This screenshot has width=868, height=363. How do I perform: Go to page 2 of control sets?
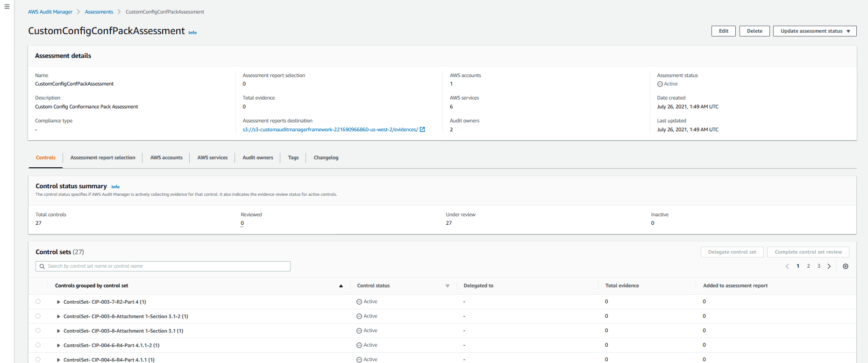click(808, 266)
